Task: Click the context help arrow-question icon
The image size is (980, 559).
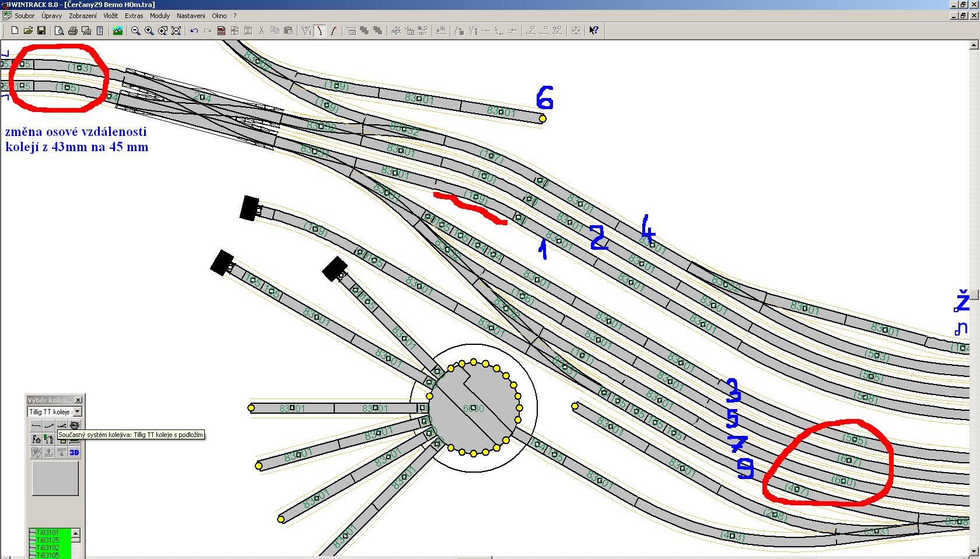Action: coord(593,31)
